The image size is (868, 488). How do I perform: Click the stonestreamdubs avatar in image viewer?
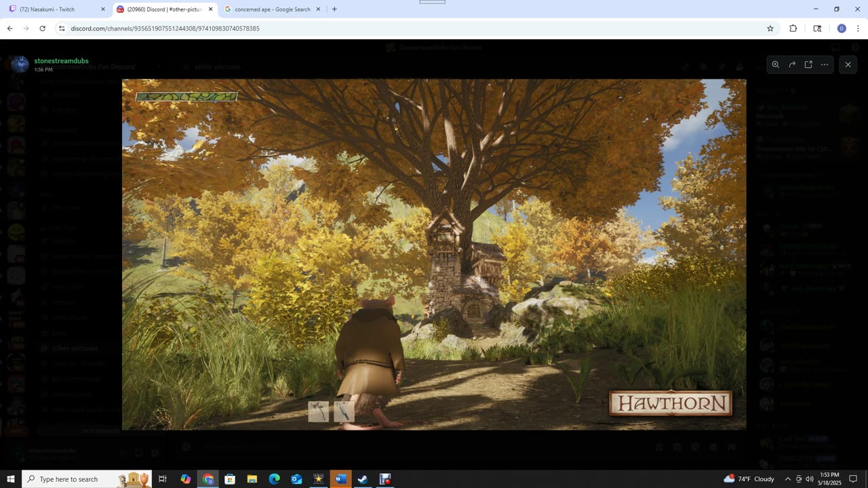coord(20,64)
